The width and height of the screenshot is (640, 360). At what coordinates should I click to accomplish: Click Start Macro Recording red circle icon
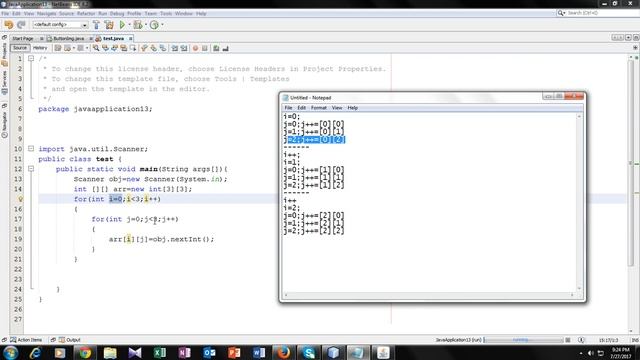[195, 48]
